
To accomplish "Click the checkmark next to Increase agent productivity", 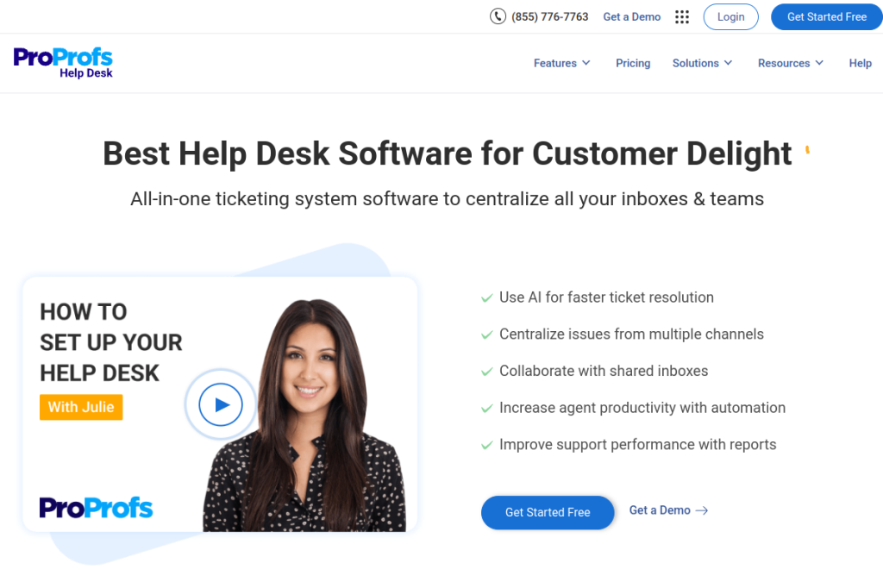I will (487, 409).
